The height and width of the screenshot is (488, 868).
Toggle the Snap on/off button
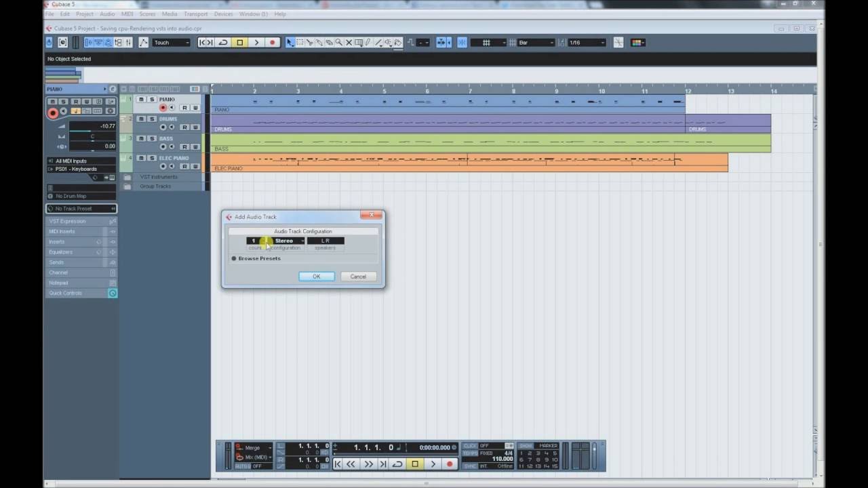click(462, 42)
